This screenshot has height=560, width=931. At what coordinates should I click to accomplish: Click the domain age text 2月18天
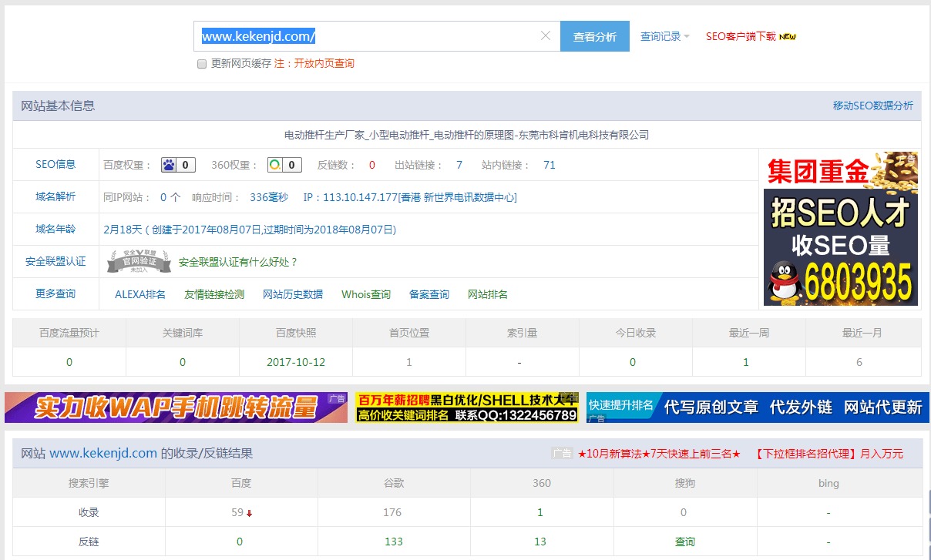click(123, 230)
